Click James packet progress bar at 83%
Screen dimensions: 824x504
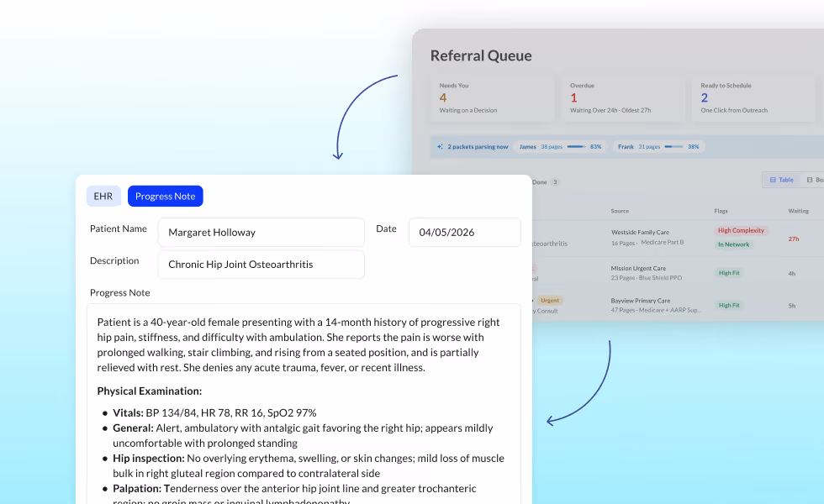(x=576, y=146)
